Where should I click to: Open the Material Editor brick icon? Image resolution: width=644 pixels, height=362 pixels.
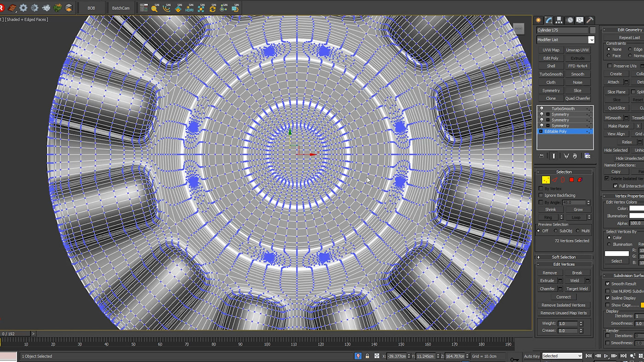(12, 8)
